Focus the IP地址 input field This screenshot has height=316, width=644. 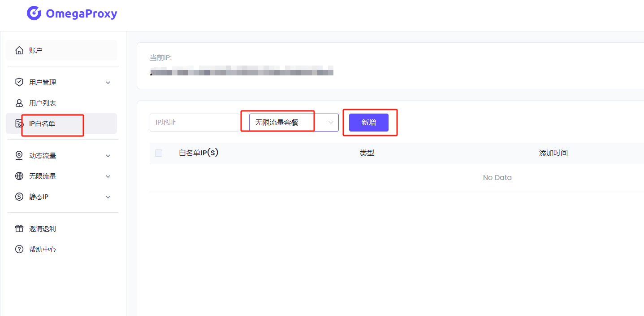194,123
